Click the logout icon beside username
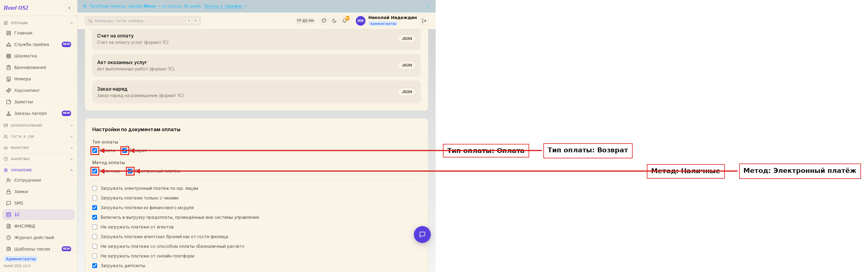Screen dimensions: 868x272 [424, 21]
